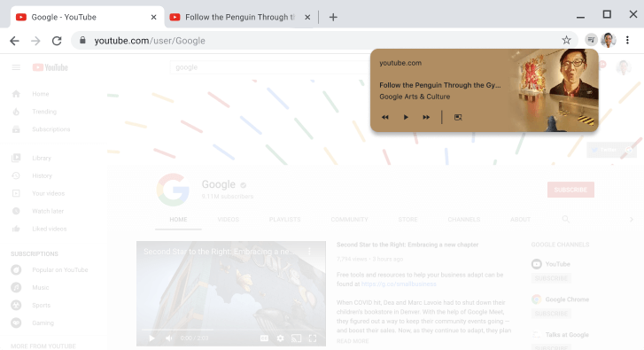This screenshot has width=644, height=350.
Task: Select the HOME channel tab
Action: (x=178, y=220)
